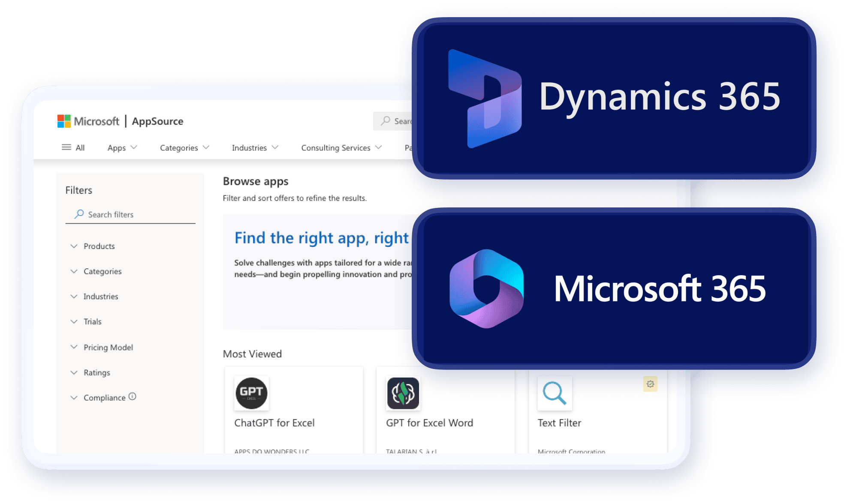The image size is (847, 504).
Task: Click the AppSource title link
Action: point(157,121)
